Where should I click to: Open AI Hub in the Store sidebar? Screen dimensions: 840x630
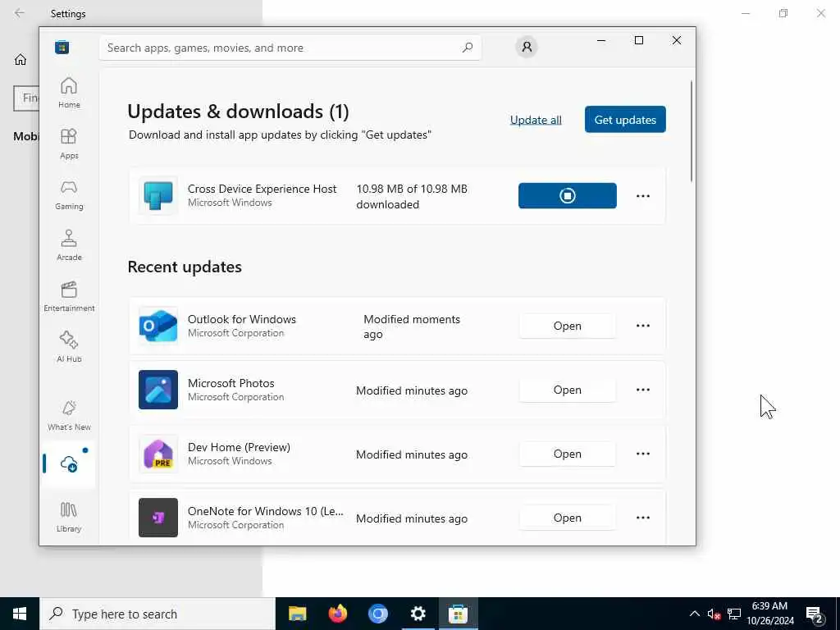[x=69, y=347]
